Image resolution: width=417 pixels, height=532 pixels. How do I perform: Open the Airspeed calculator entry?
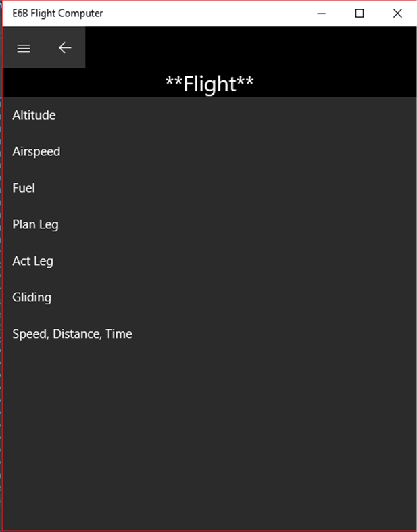tap(36, 151)
